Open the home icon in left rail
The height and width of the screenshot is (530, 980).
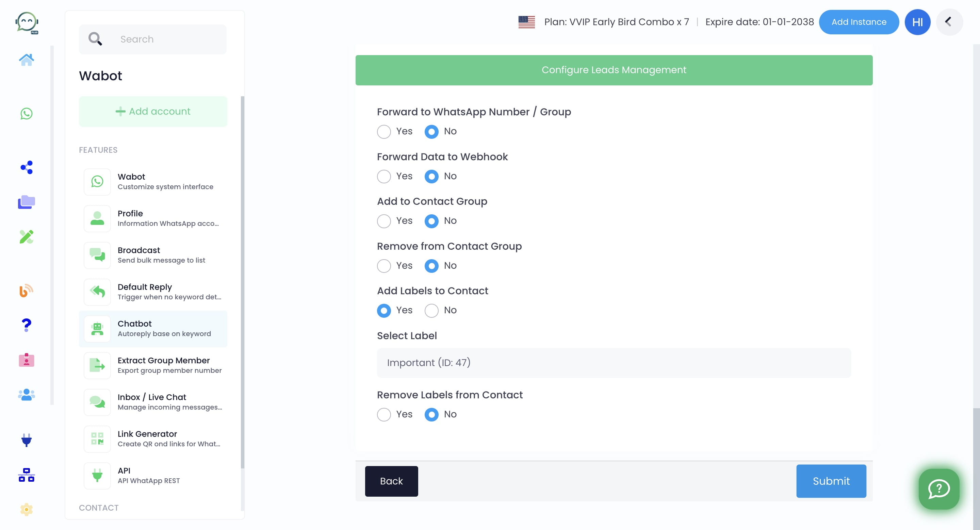pos(26,60)
